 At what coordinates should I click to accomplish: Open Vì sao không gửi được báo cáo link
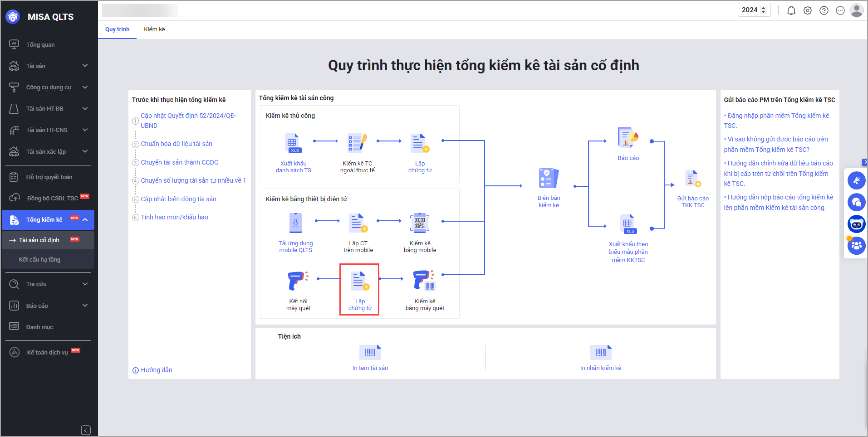[x=776, y=144]
